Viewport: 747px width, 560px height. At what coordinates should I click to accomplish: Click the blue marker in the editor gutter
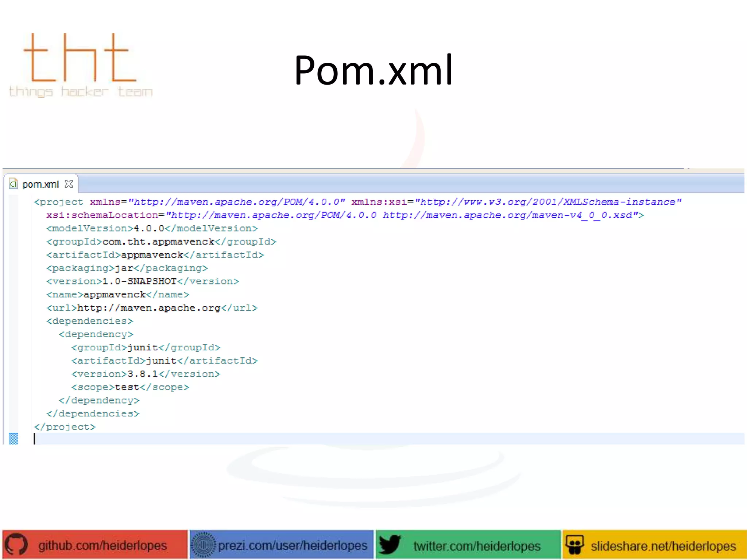point(13,439)
